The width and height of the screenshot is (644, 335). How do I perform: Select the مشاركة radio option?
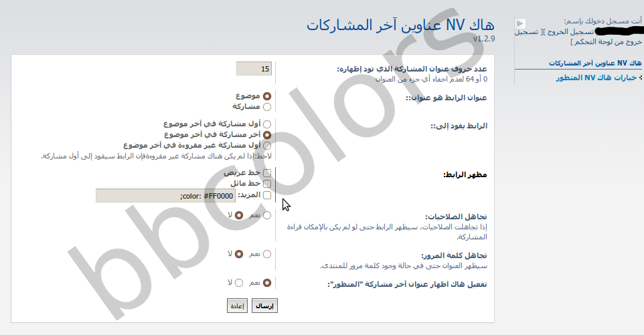pos(267,106)
